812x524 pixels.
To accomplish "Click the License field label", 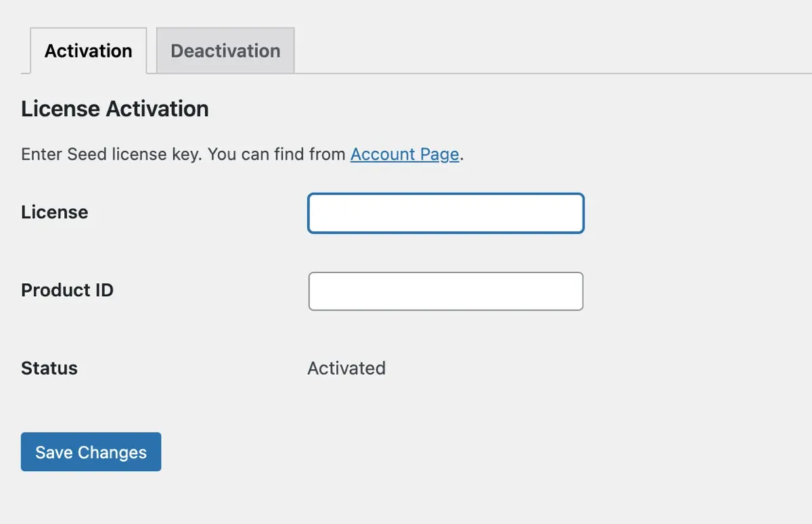I will (54, 212).
